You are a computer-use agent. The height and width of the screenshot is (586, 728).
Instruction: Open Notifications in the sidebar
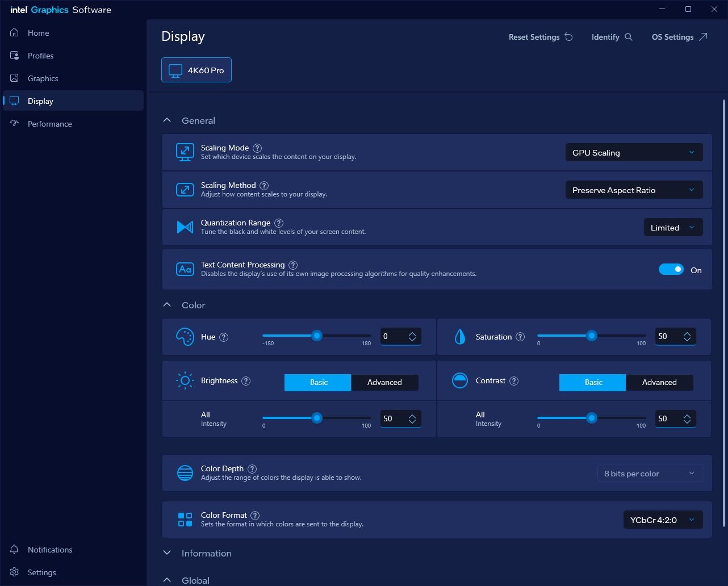(x=73, y=550)
